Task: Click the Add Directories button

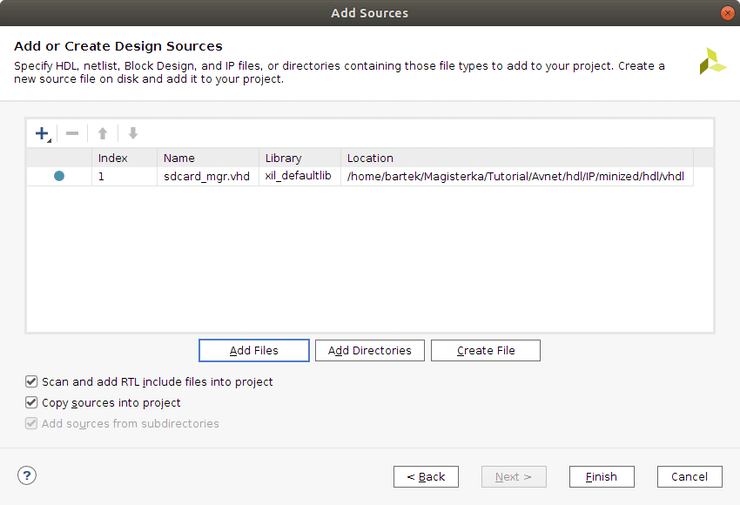Action: (370, 350)
